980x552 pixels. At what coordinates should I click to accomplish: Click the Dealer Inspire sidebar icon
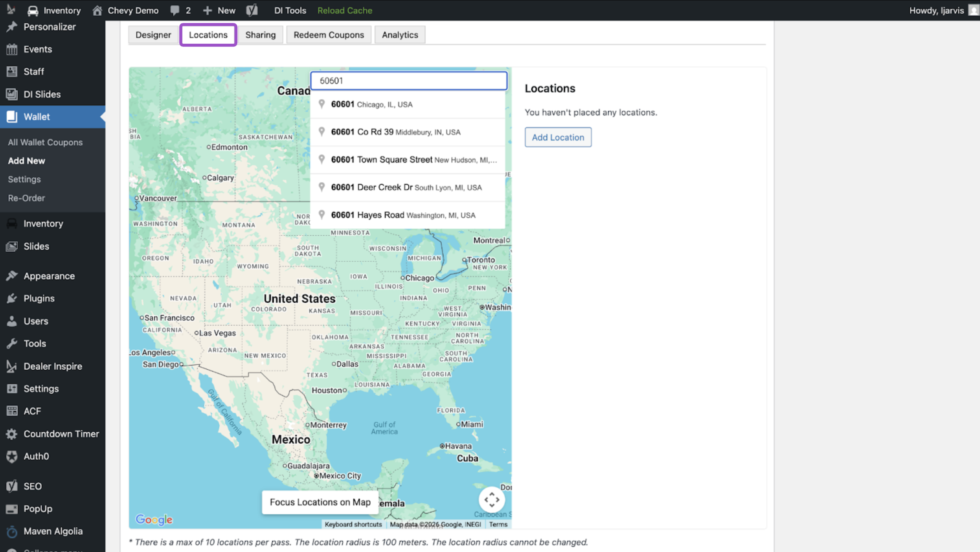pos(12,366)
